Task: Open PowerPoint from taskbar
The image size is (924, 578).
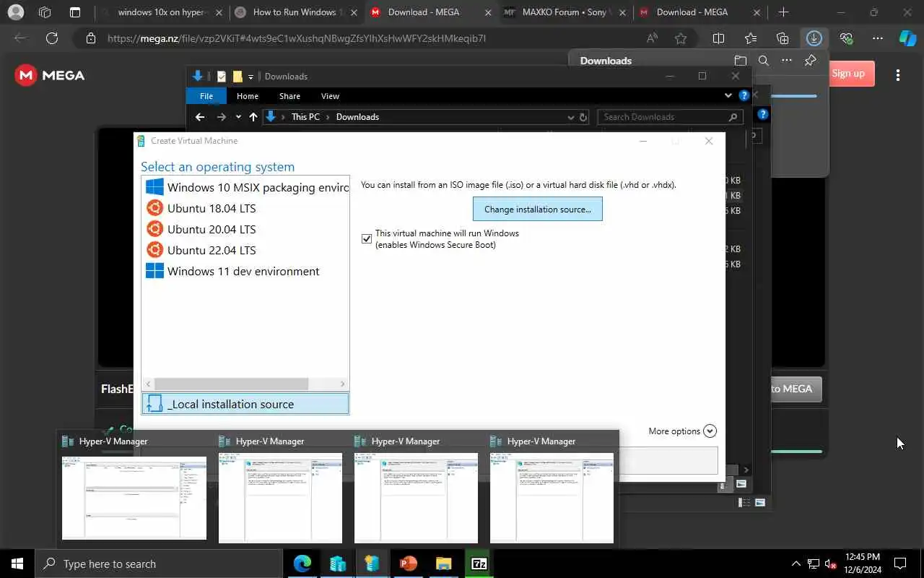Action: (409, 564)
